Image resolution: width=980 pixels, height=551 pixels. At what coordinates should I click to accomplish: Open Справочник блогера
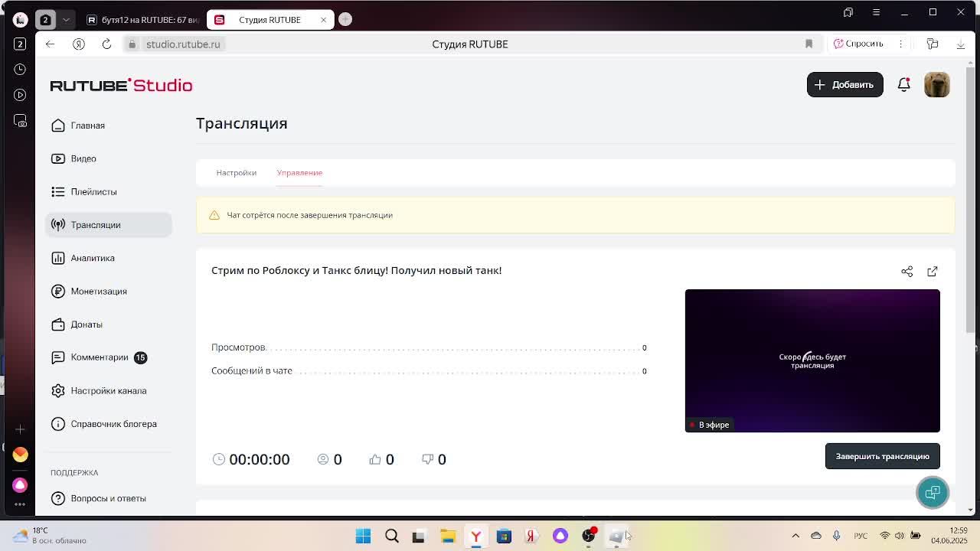[x=113, y=424]
